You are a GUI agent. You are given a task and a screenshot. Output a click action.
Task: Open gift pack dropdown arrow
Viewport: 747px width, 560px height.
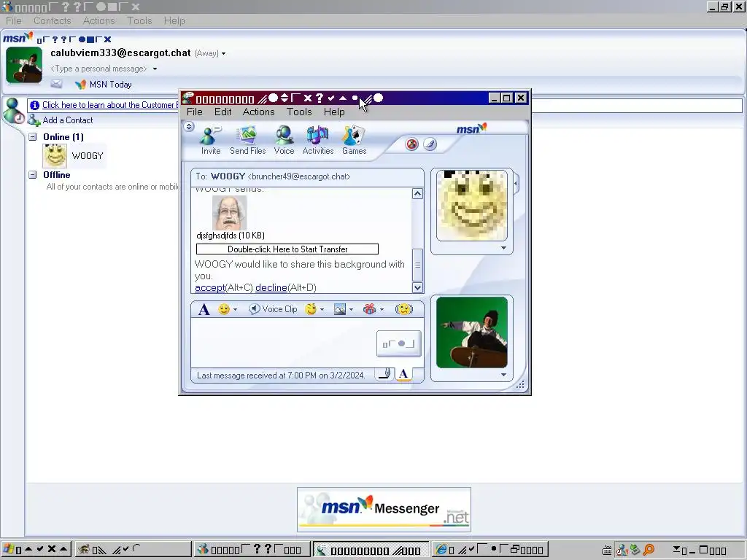pos(382,310)
